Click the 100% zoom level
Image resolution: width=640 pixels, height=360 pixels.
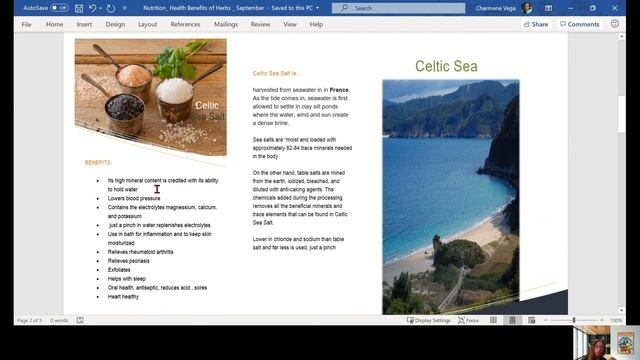[x=616, y=320]
